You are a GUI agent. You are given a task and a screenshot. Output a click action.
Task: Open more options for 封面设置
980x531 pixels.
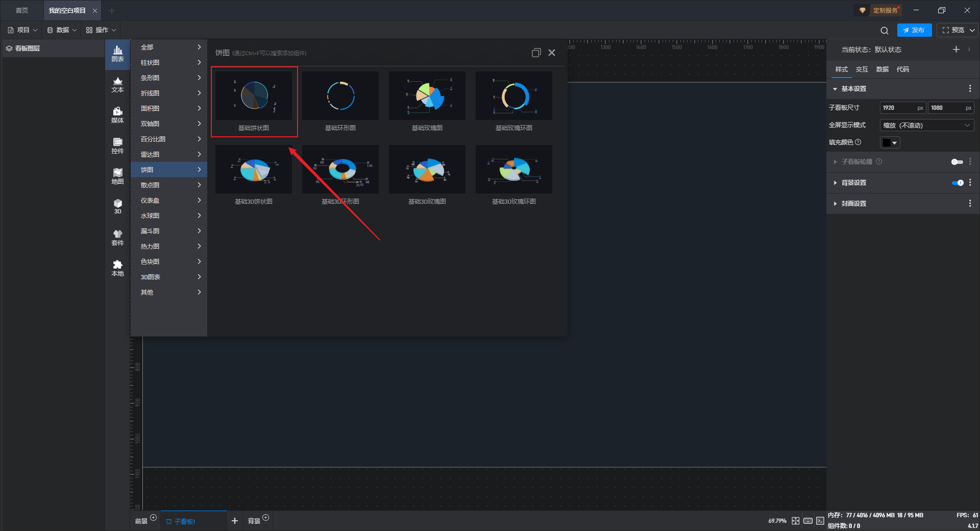970,204
